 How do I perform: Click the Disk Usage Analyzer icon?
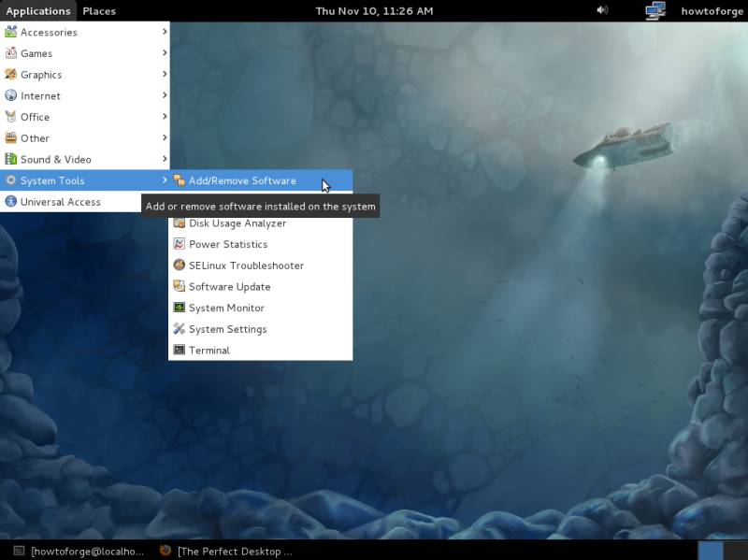(180, 223)
